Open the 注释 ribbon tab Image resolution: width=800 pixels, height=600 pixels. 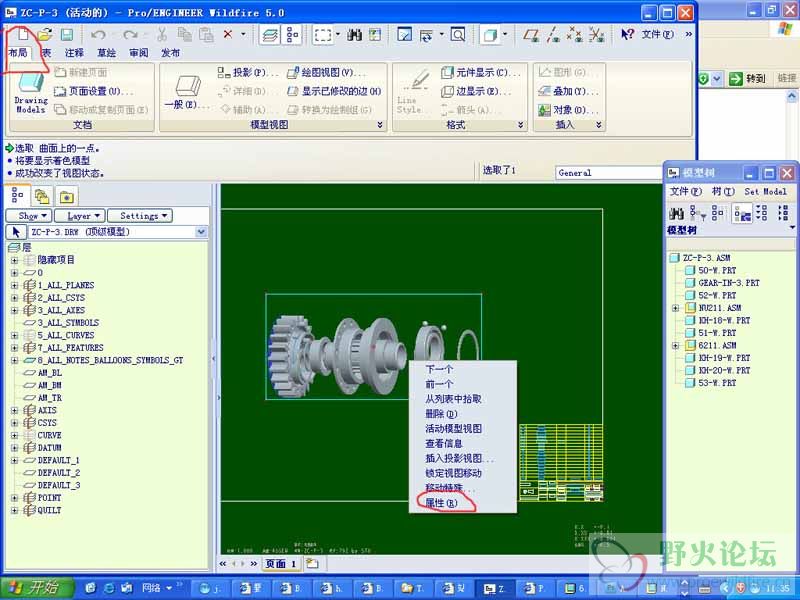click(x=74, y=53)
